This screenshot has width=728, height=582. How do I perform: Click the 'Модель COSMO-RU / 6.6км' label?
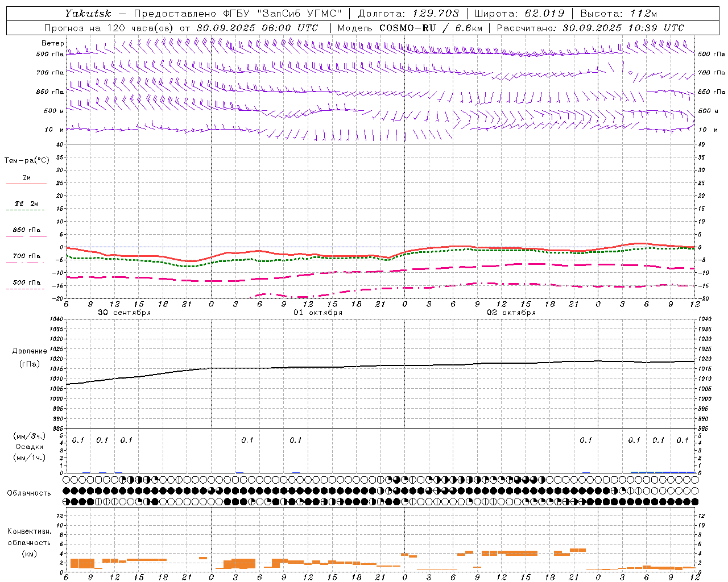click(410, 28)
